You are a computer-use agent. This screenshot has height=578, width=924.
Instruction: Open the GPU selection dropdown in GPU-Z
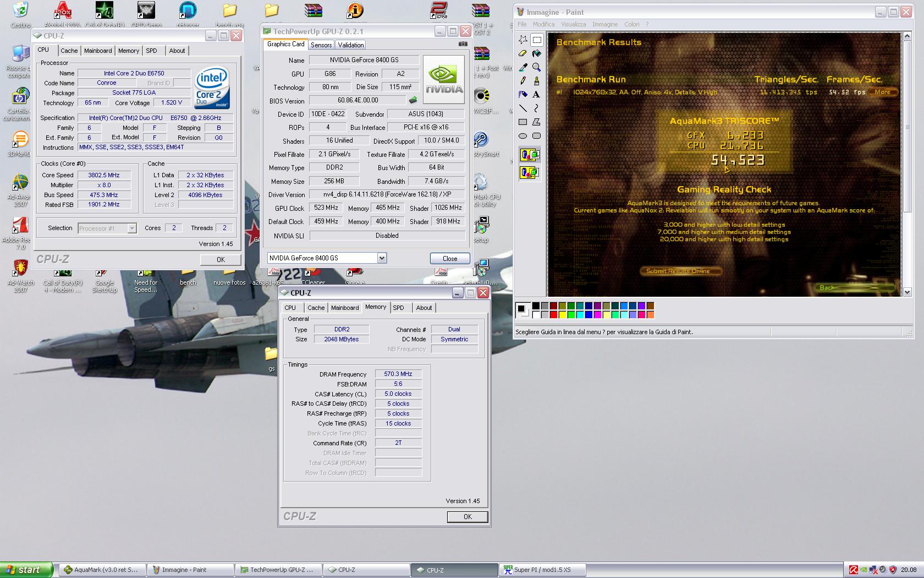(382, 258)
